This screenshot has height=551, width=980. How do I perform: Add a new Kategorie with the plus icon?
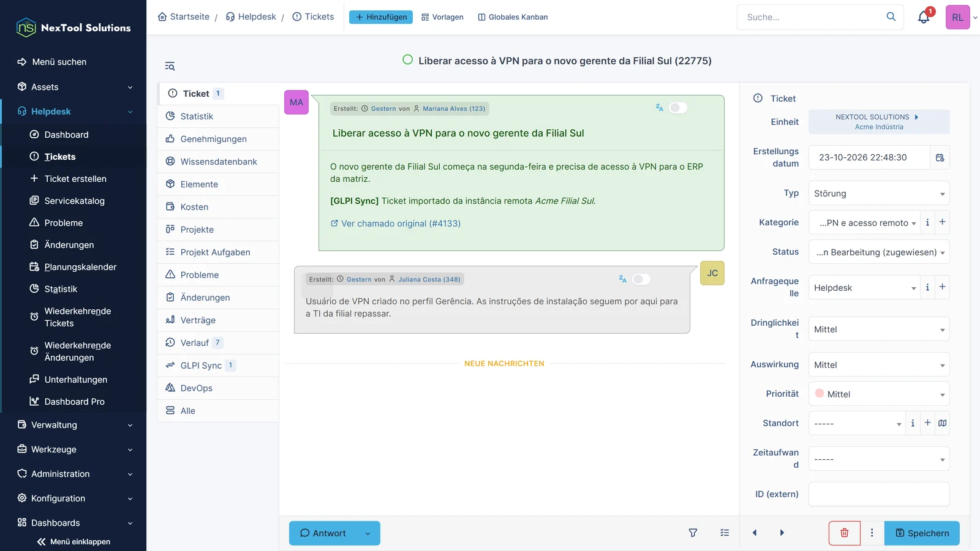[943, 222]
